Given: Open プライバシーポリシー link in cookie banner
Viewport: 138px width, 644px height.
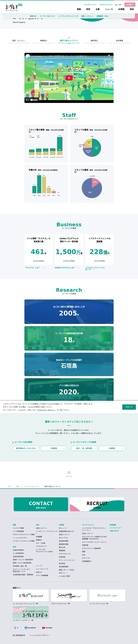Looking at the screenshot, I should pos(46,410).
